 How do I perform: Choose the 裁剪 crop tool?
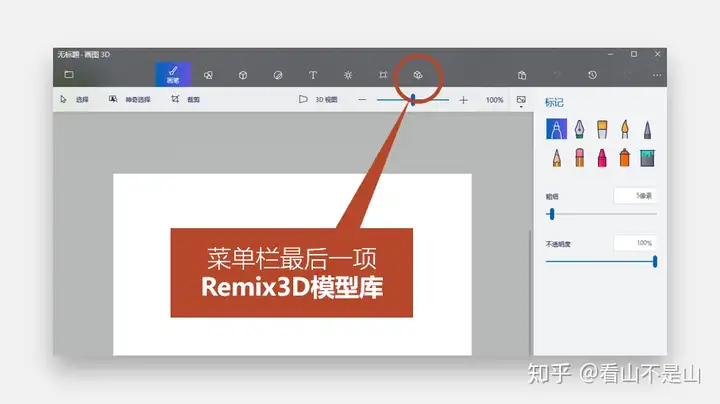[x=185, y=99]
